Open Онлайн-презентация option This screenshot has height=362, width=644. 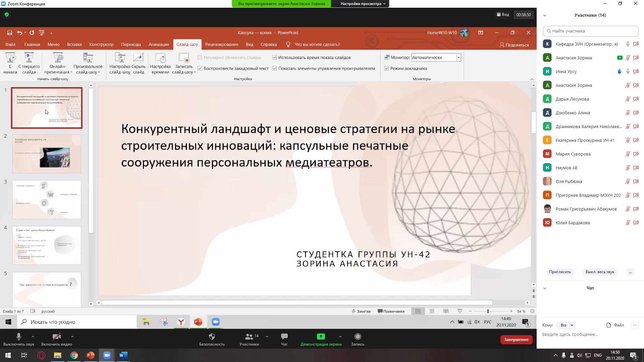58,63
